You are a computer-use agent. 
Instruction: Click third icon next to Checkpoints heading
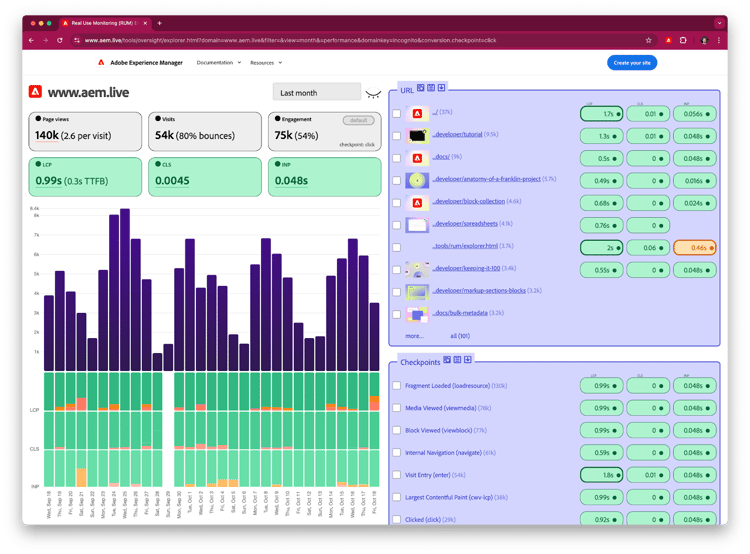click(x=468, y=359)
